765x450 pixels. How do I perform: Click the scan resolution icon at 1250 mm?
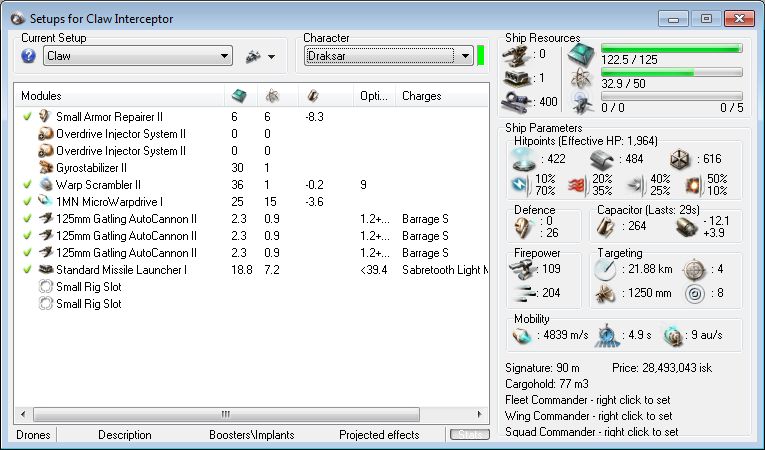[x=605, y=293]
